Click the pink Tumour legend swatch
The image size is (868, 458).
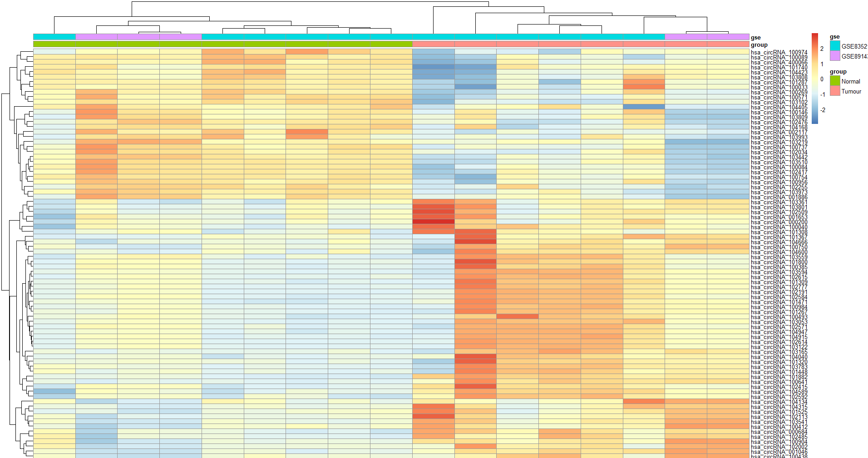835,91
